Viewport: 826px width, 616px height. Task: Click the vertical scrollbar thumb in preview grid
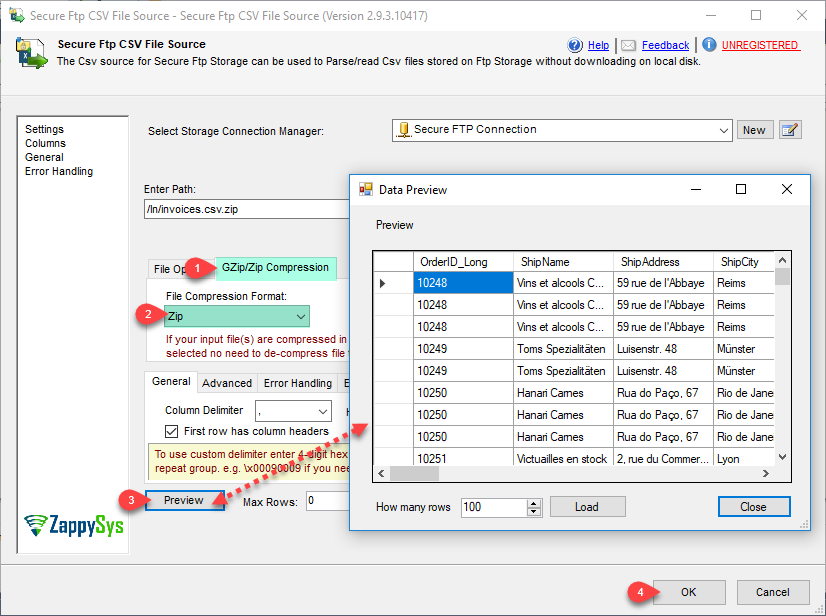coord(783,277)
